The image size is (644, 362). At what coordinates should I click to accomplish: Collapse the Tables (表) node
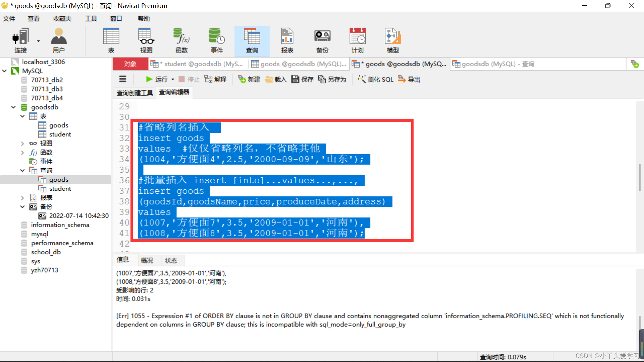pos(22,116)
